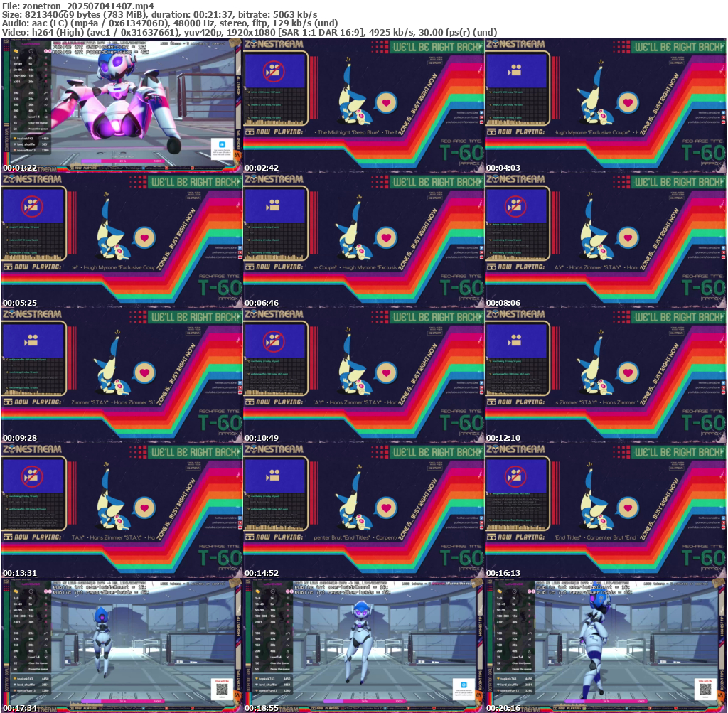Image resolution: width=728 pixels, height=713 pixels.
Task: Click the ZONESTREAM logo in the 00:14:52 frame
Action: click(x=274, y=449)
